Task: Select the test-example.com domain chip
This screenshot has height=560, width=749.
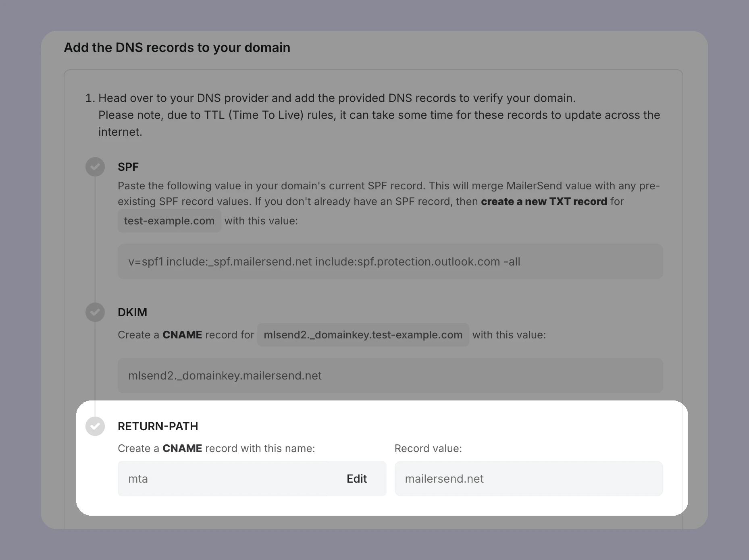Action: [x=169, y=221]
